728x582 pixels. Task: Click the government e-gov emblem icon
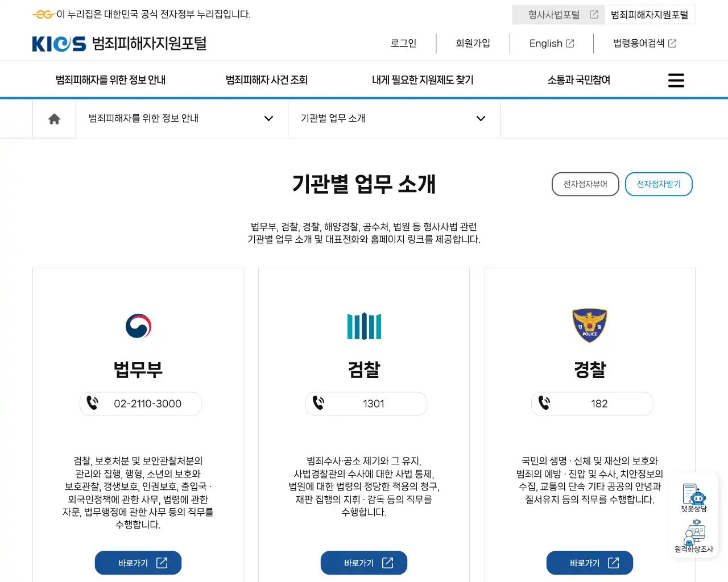click(x=43, y=14)
